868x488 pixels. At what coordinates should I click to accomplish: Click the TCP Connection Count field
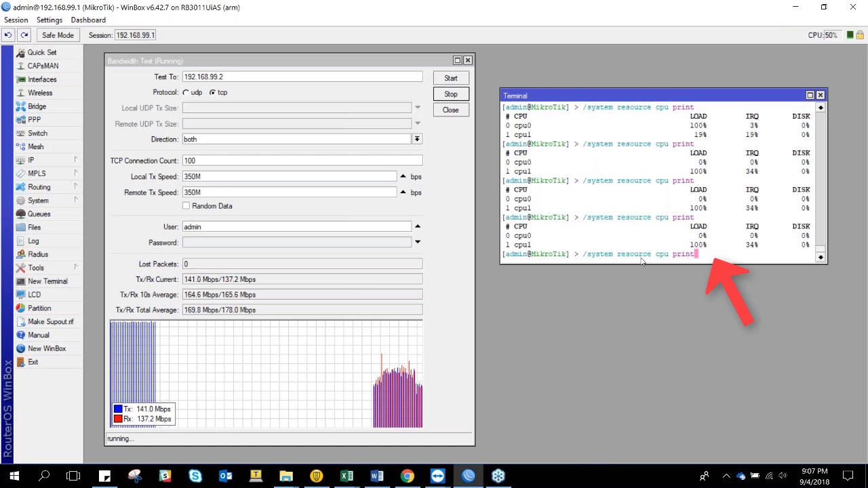coord(302,161)
